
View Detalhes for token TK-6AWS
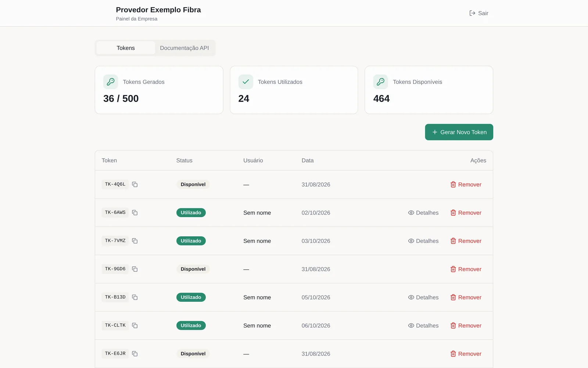(x=423, y=213)
